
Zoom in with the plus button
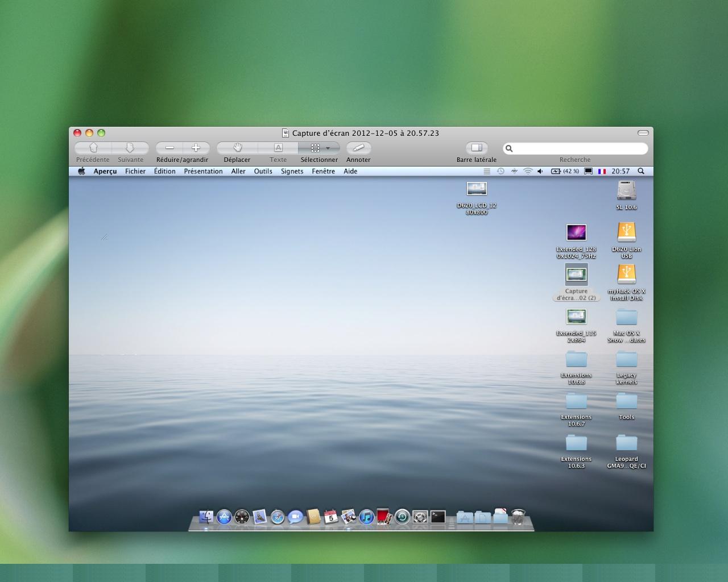pos(196,148)
